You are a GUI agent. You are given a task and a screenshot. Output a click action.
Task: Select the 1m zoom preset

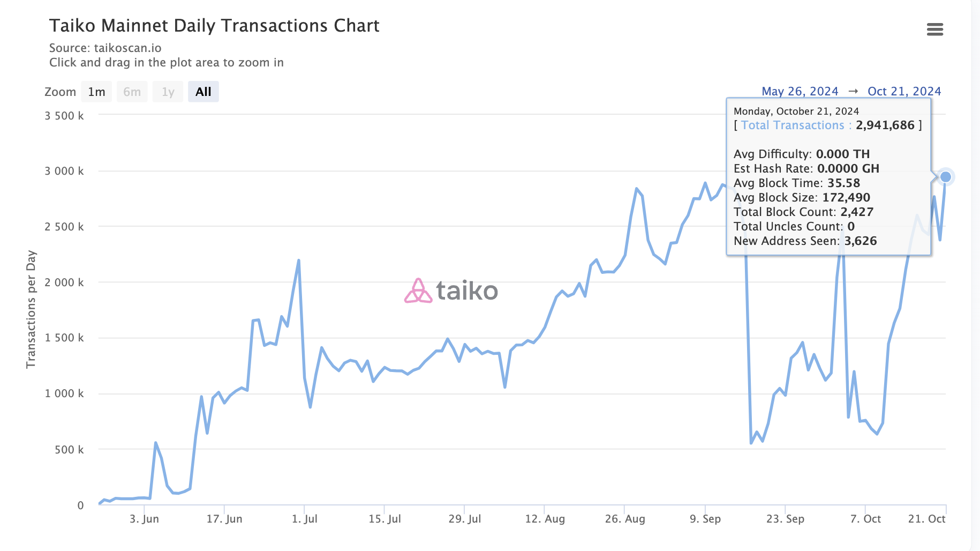(x=96, y=91)
